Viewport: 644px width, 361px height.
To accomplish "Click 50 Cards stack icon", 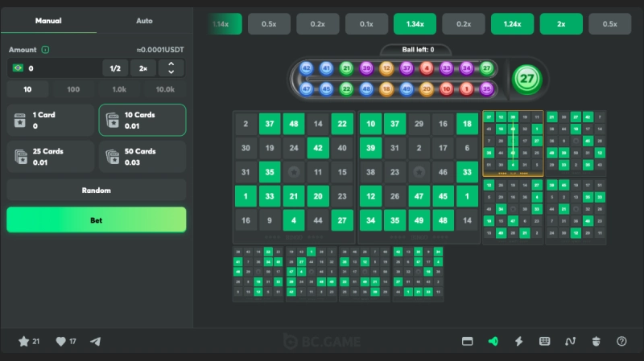I will pyautogui.click(x=112, y=156).
